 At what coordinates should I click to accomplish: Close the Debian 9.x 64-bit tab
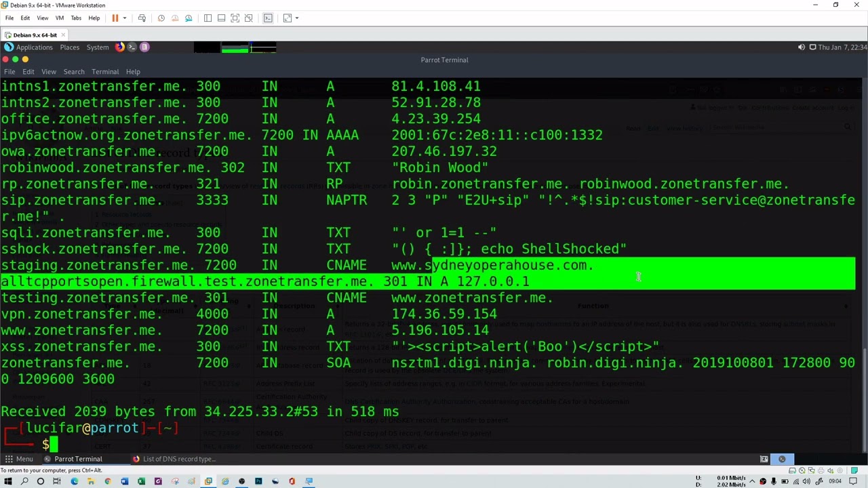point(64,35)
